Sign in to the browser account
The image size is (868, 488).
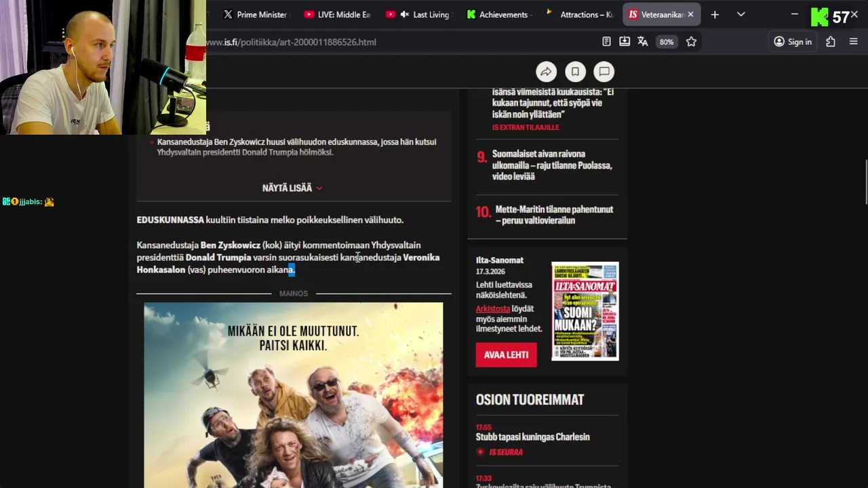pyautogui.click(x=793, y=41)
